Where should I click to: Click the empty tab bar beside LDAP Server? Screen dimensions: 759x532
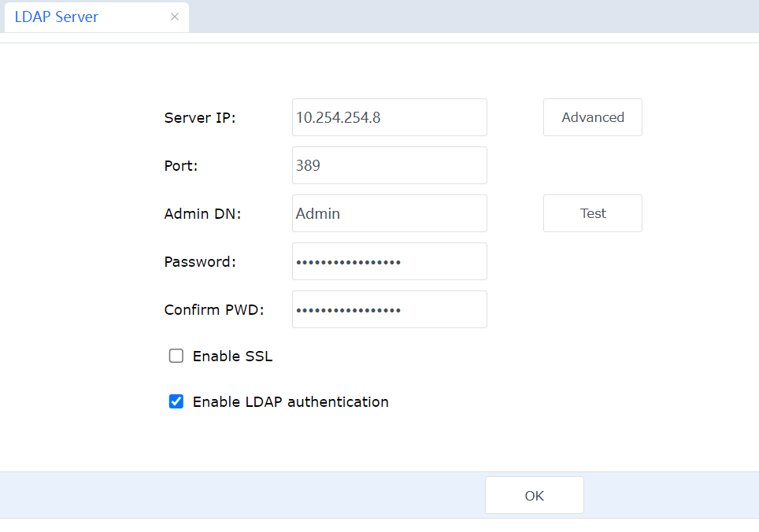[472, 17]
